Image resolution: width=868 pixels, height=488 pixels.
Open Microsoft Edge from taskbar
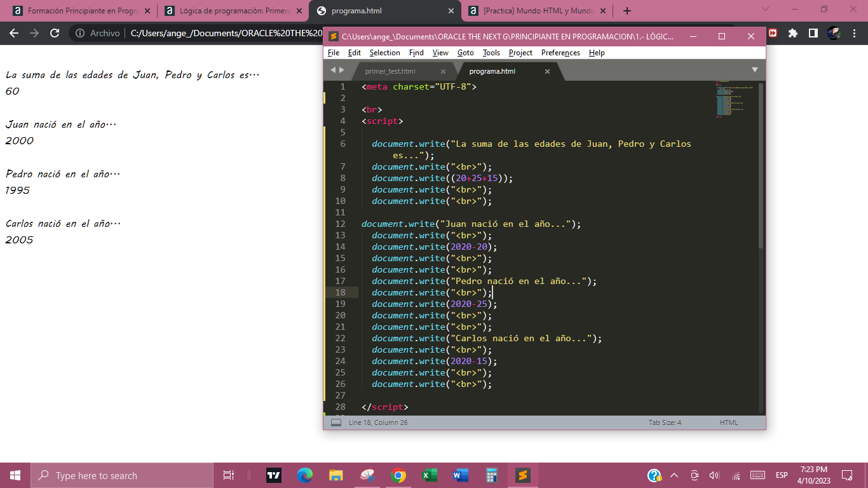305,475
